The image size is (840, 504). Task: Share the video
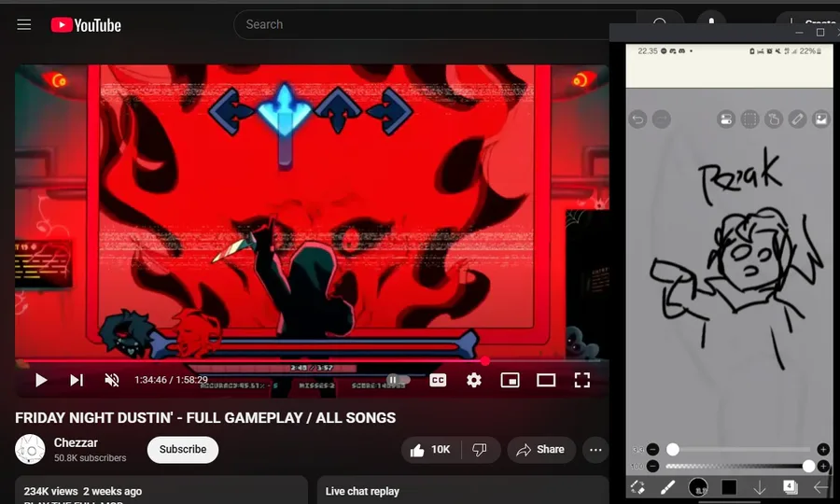(541, 449)
